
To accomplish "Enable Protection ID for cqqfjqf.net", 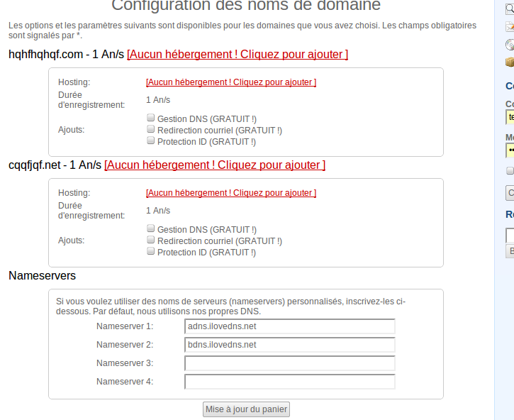I will coord(150,252).
